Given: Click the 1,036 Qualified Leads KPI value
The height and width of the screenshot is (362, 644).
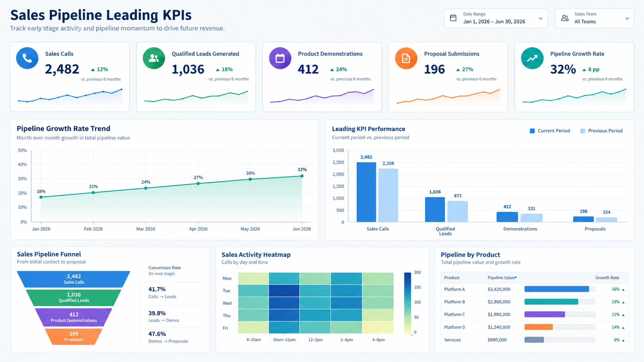Looking at the screenshot, I should [188, 69].
